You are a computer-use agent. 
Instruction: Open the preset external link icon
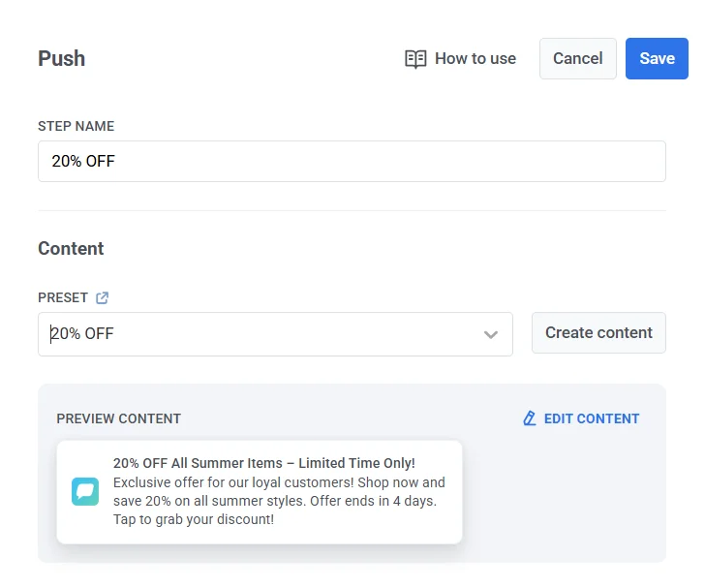tap(103, 297)
